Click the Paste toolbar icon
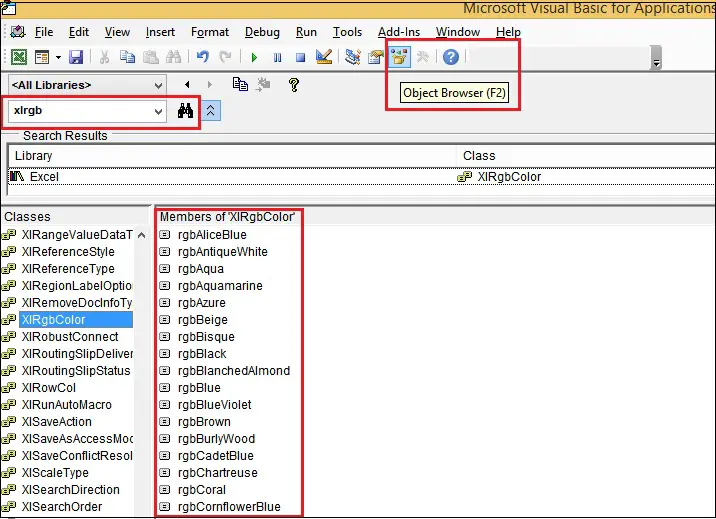Screen dimensions: 716x519 (x=151, y=57)
